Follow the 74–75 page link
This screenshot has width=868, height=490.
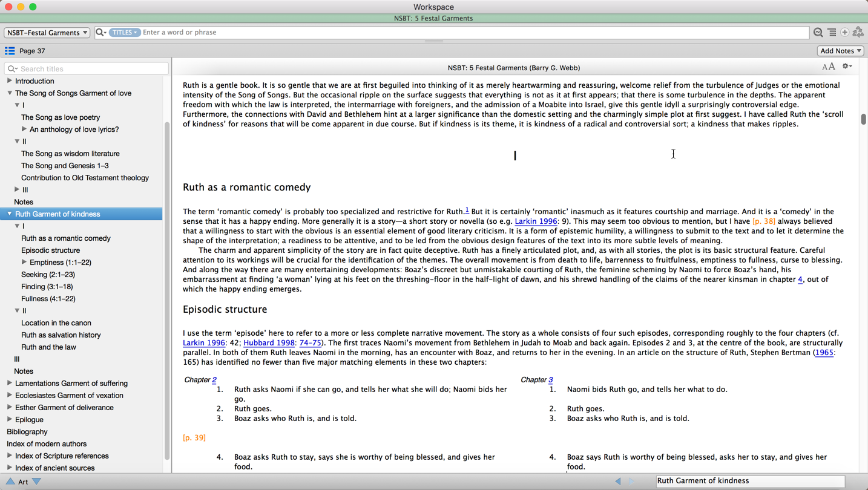coord(310,343)
